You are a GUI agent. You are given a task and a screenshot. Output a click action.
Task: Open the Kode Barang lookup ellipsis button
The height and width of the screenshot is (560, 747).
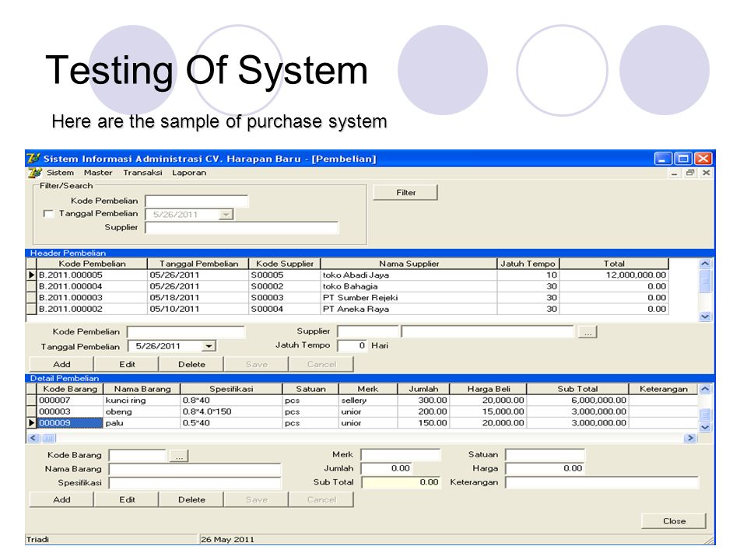[179, 456]
